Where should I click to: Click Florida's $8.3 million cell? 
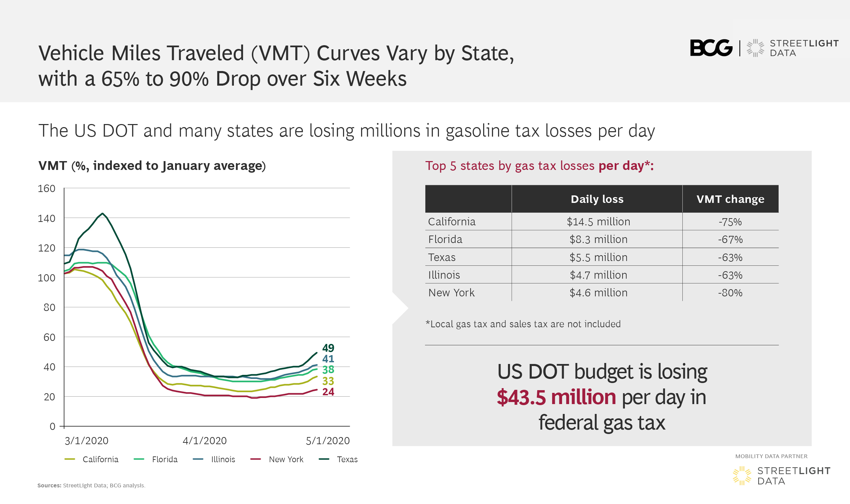pos(598,239)
